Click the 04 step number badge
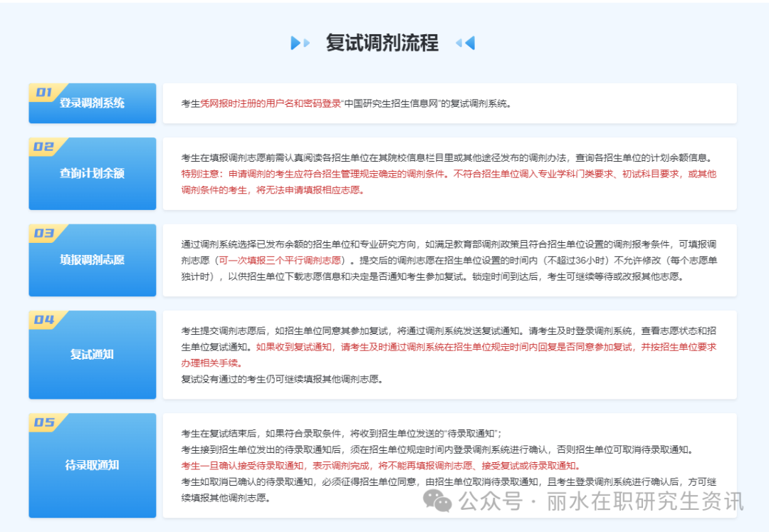Screen dimensions: 769x532 point(44,320)
